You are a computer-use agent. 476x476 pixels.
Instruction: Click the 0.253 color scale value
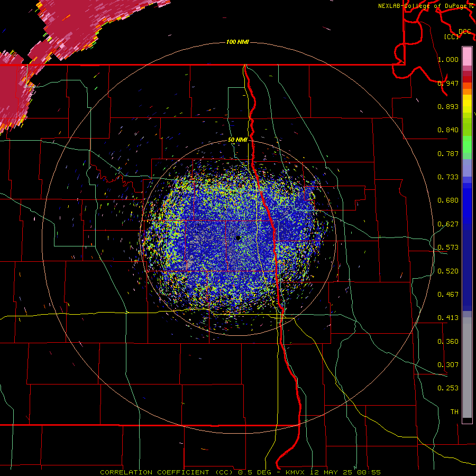[448, 388]
